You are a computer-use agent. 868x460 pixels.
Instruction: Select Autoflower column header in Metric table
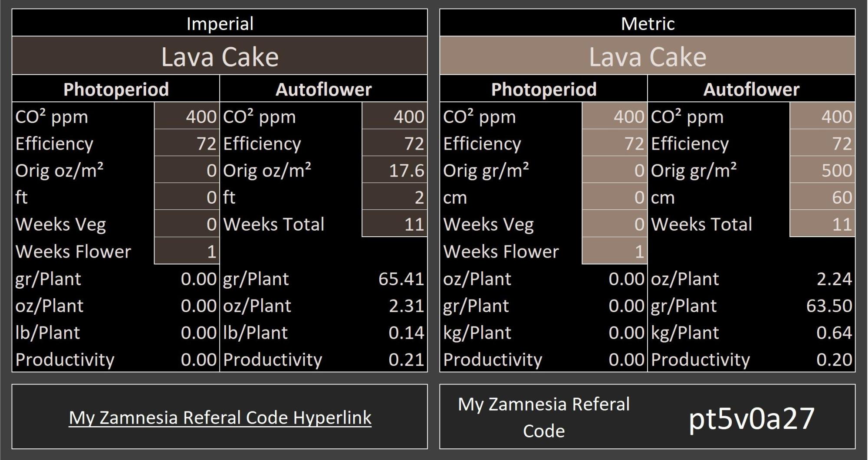751,89
